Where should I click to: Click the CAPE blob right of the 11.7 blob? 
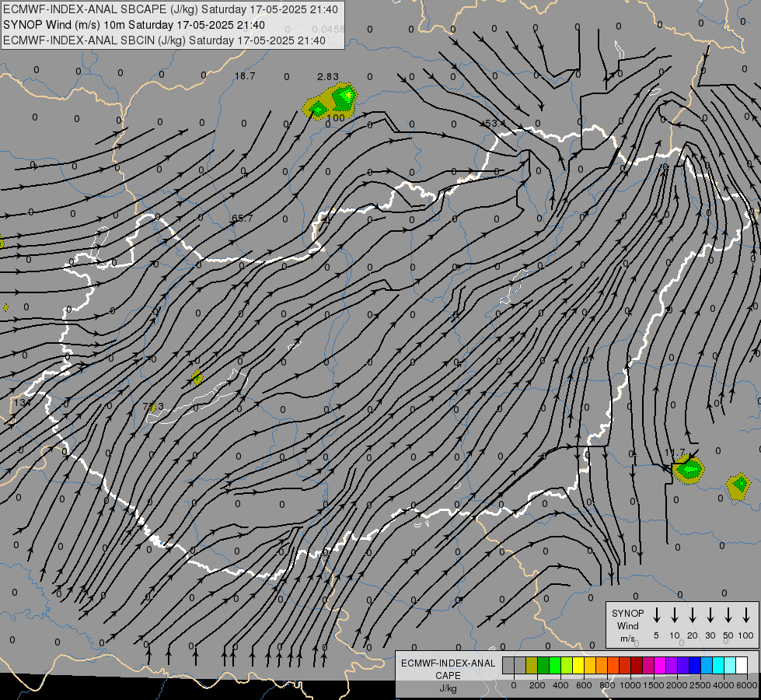click(x=738, y=487)
